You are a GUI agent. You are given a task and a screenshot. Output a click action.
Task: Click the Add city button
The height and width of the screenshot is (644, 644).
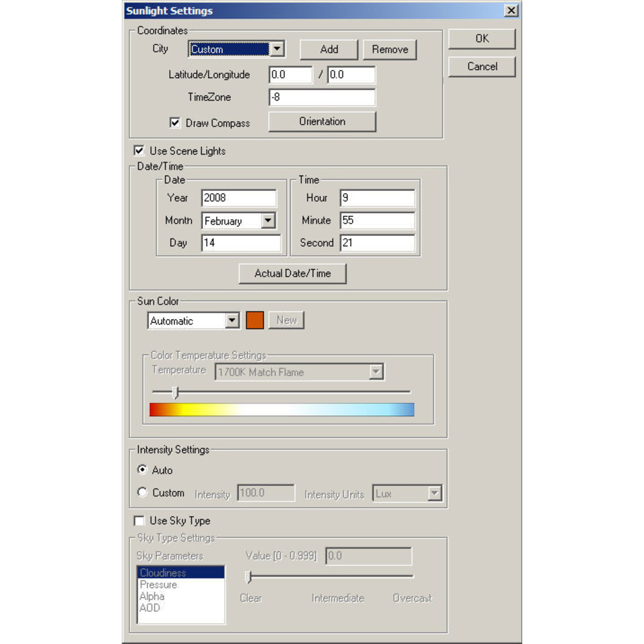(329, 49)
